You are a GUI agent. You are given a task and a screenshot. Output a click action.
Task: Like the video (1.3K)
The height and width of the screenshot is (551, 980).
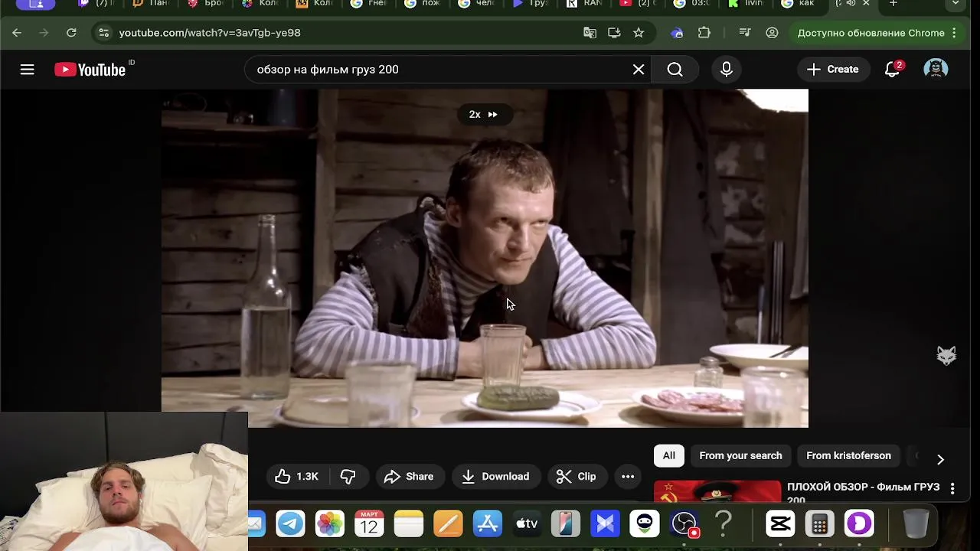tap(296, 477)
